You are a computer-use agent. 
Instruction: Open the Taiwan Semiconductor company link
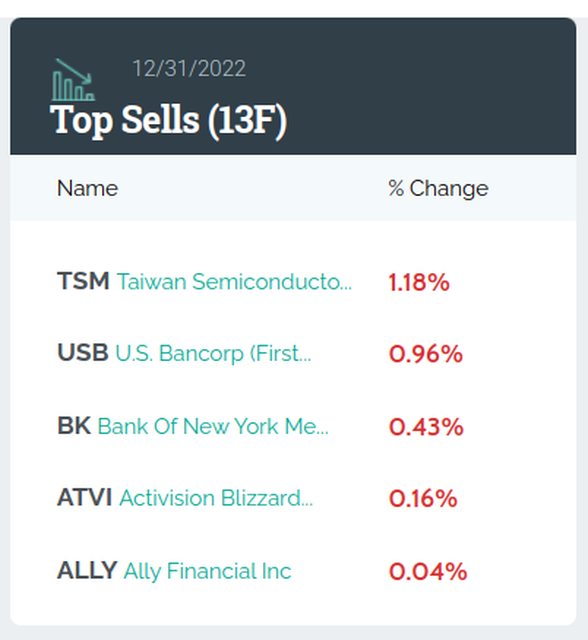point(234,282)
